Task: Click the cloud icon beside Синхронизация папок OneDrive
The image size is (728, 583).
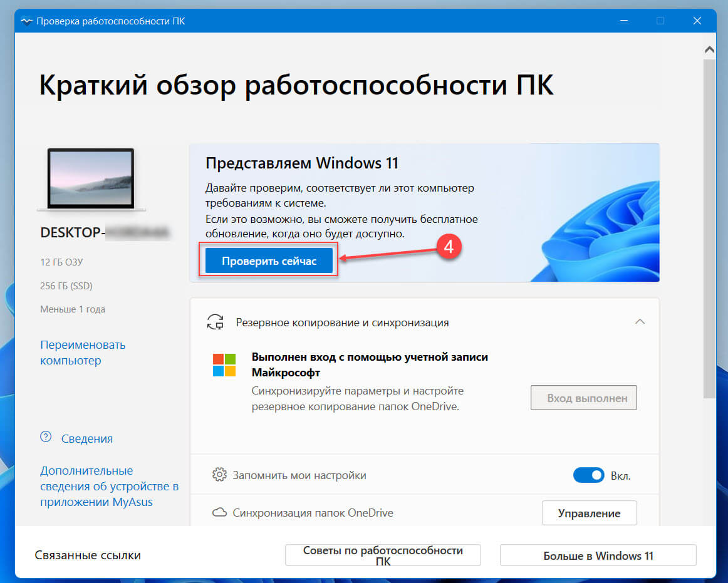Action: (219, 512)
